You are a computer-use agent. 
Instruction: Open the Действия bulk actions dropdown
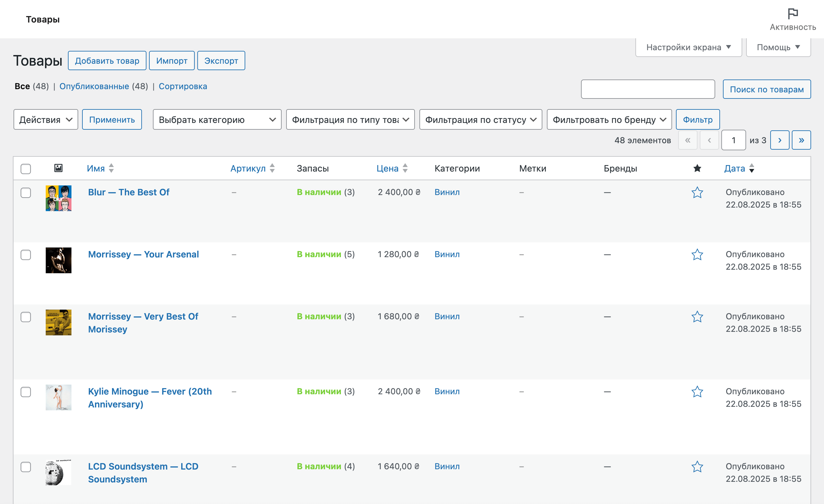(x=46, y=120)
